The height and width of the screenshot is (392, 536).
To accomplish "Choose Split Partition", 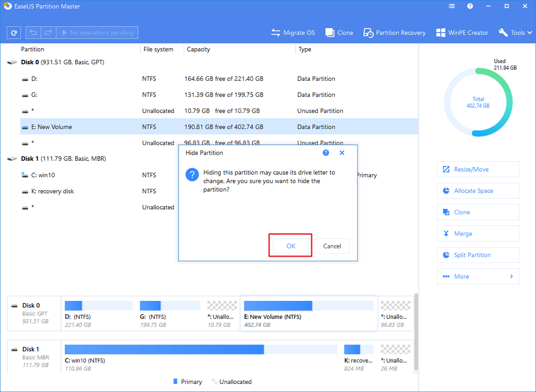I will [478, 255].
